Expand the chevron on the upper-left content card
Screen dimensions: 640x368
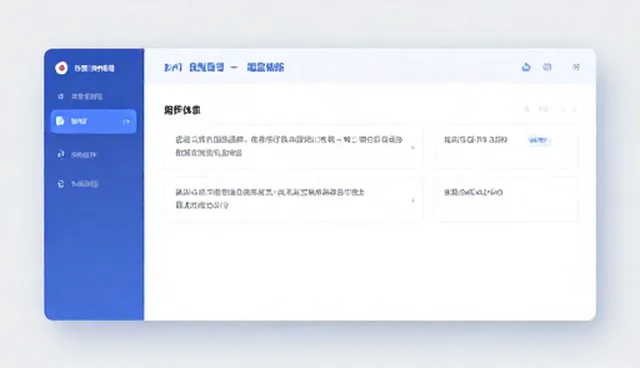[x=413, y=147]
